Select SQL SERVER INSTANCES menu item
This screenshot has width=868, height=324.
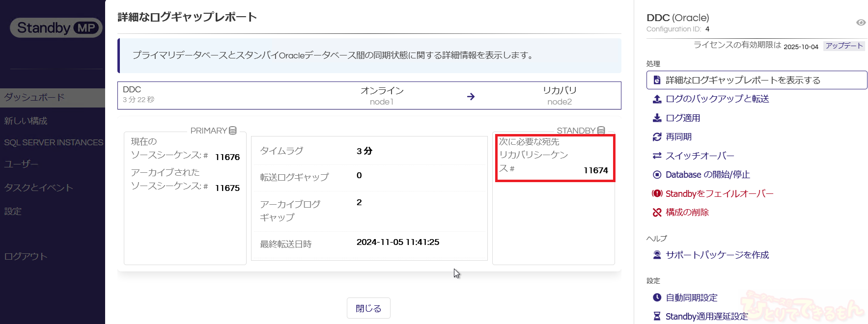[54, 142]
